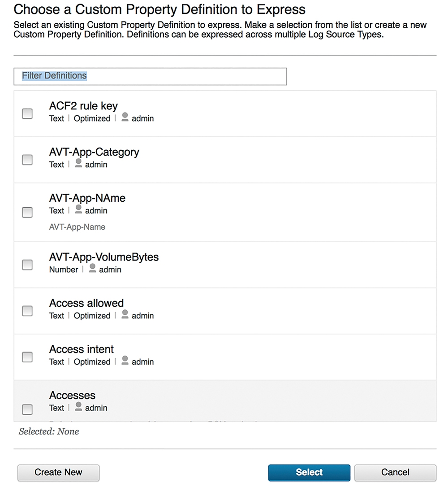
Task: Check the AVT-App-VolumeBytes checkbox
Action: pos(27,265)
